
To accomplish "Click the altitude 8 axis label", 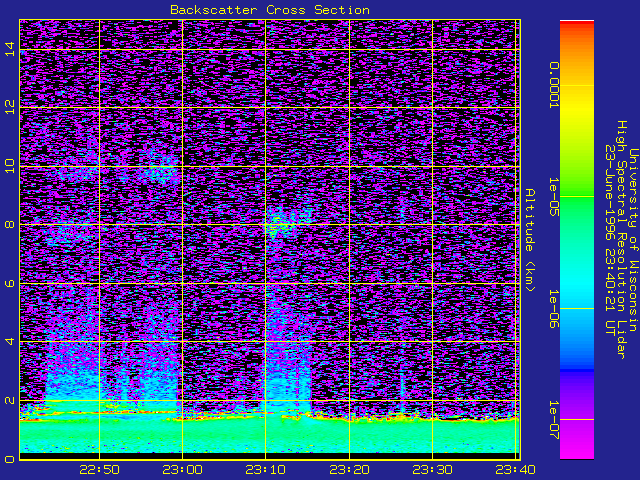I will [10, 224].
